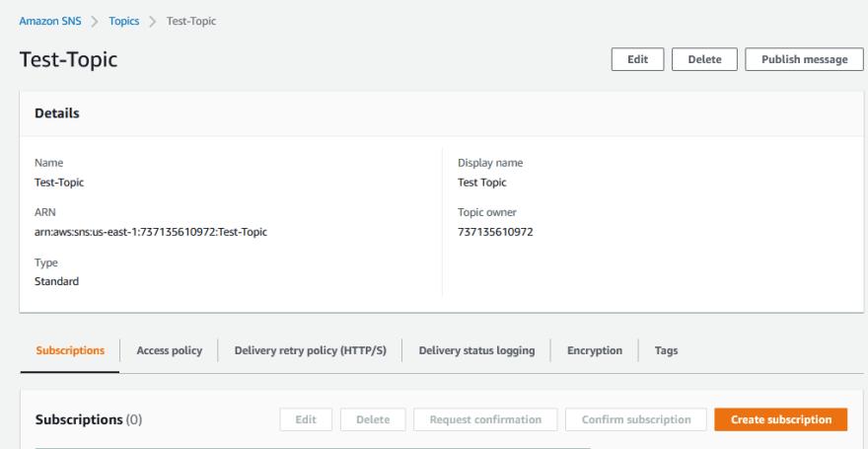Open the Amazon SNS breadcrumb link
This screenshot has height=449, width=868.
[x=50, y=22]
